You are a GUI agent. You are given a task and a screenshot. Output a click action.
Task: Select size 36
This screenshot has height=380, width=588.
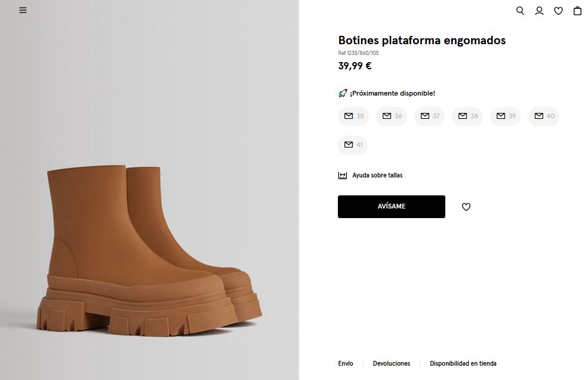click(x=392, y=116)
